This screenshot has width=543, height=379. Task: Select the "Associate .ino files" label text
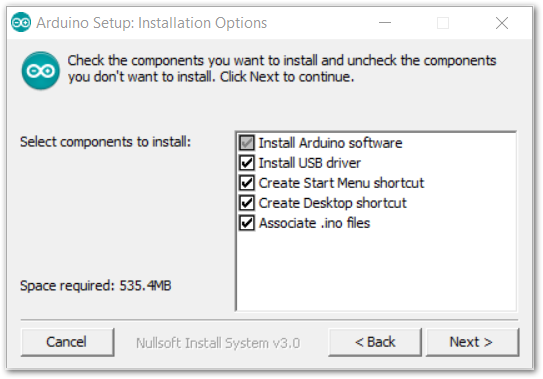(314, 223)
